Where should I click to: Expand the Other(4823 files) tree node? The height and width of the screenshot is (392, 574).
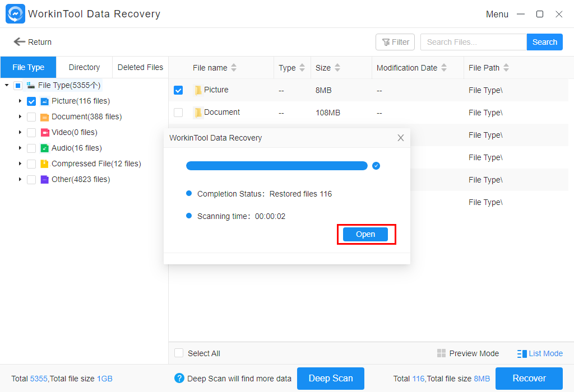click(20, 180)
